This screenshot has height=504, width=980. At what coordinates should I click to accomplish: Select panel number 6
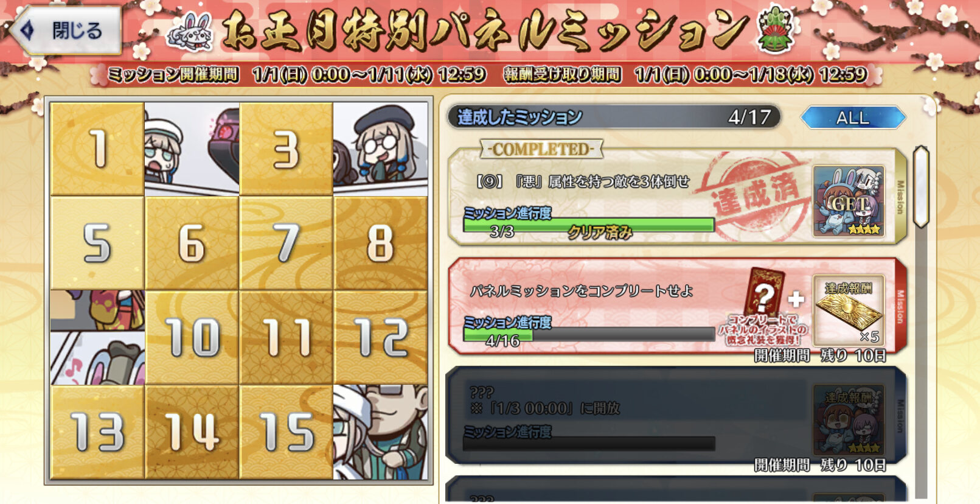pos(192,243)
